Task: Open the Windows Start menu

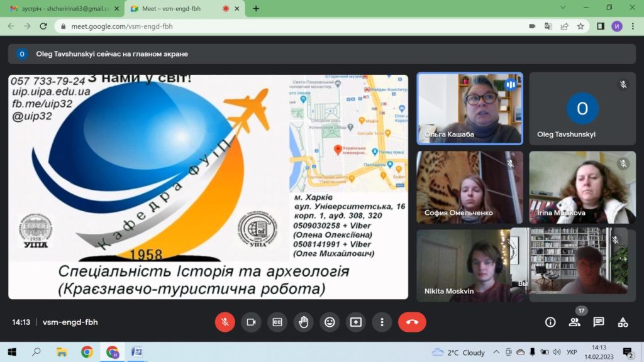Action: point(12,352)
